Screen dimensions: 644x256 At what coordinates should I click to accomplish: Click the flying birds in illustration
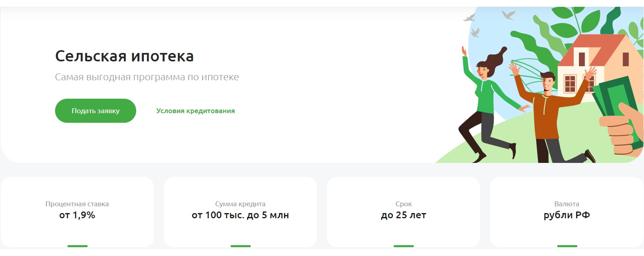[508, 15]
